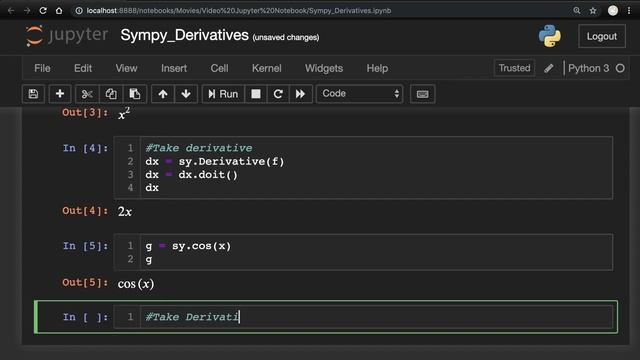Click the #Take derivative comment in cell 4
This screenshot has width=640, height=360.
pyautogui.click(x=199, y=148)
